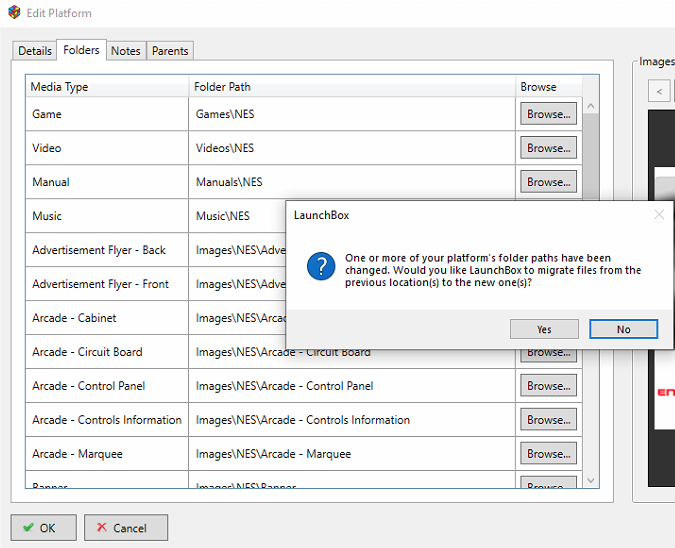Open the Notes tab

point(126,51)
